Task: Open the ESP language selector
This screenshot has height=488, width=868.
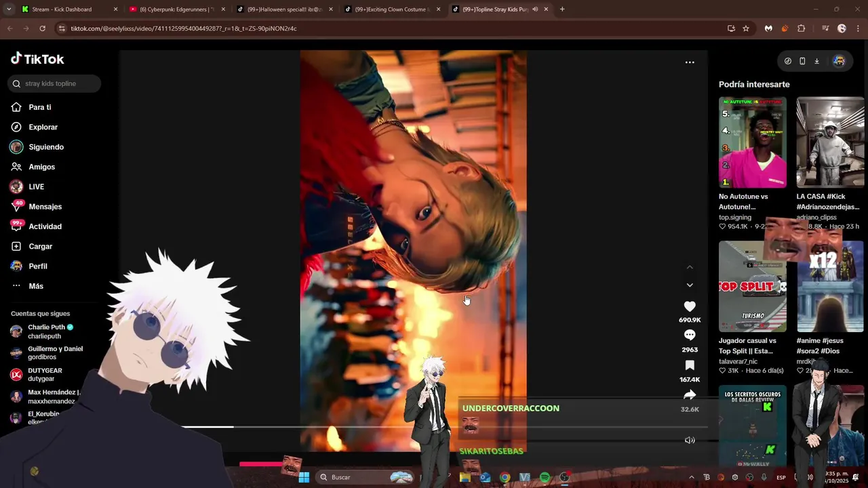Action: point(781,477)
